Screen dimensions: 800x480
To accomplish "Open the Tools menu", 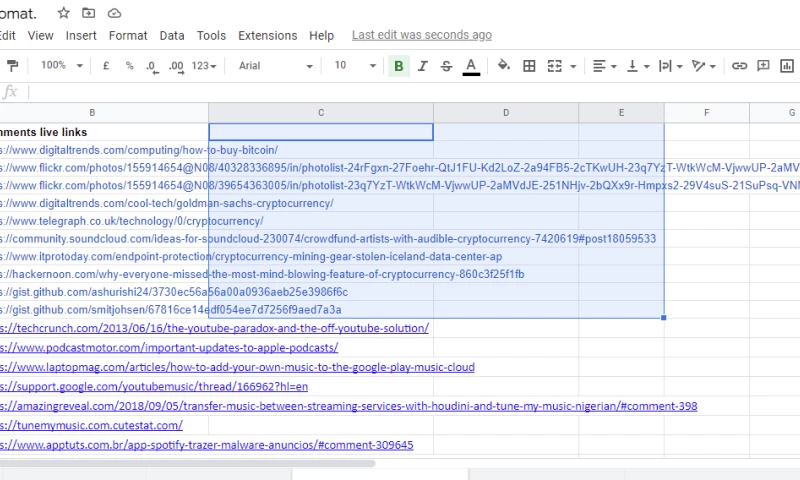I will [x=211, y=35].
